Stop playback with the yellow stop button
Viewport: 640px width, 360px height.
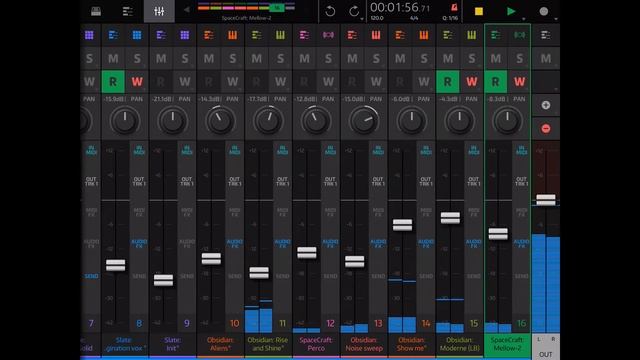coord(479,11)
